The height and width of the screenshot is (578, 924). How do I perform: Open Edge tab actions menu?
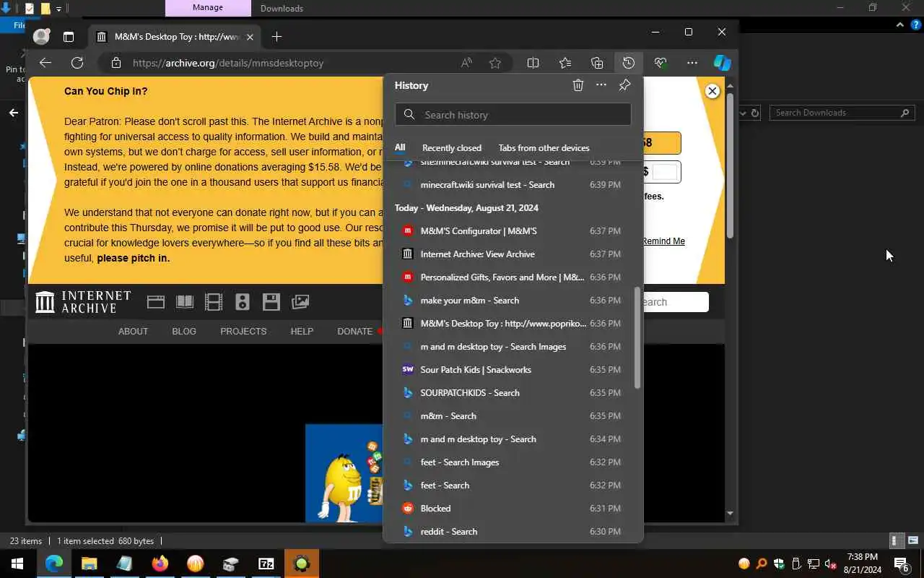point(69,36)
